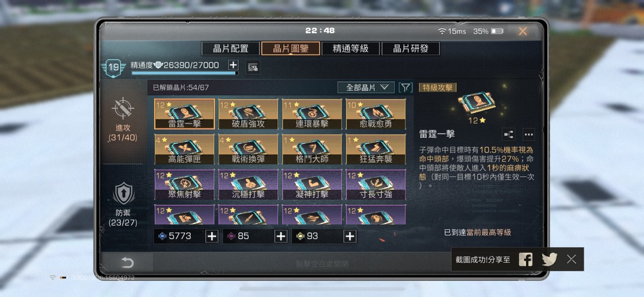Open the 晶片研發 tab

pyautogui.click(x=410, y=49)
